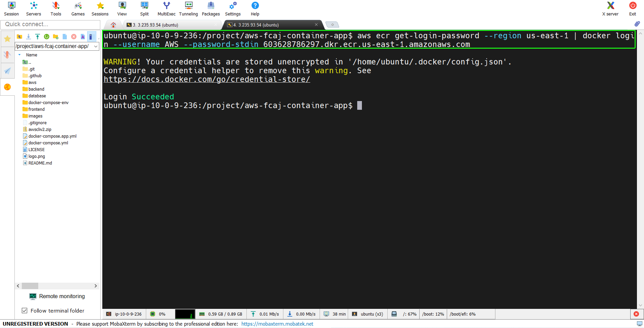This screenshot has height=328, width=644.
Task: Go to the home tab
Action: [x=113, y=25]
